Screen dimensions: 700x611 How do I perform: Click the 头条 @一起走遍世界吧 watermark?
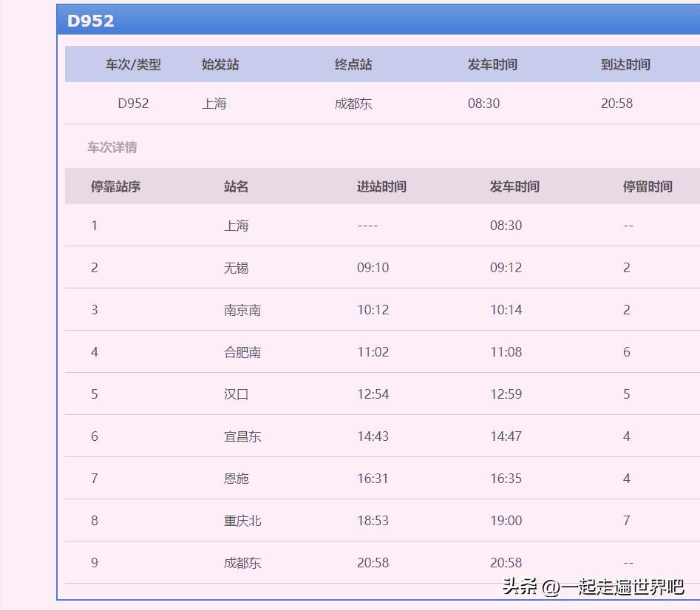pos(594,587)
